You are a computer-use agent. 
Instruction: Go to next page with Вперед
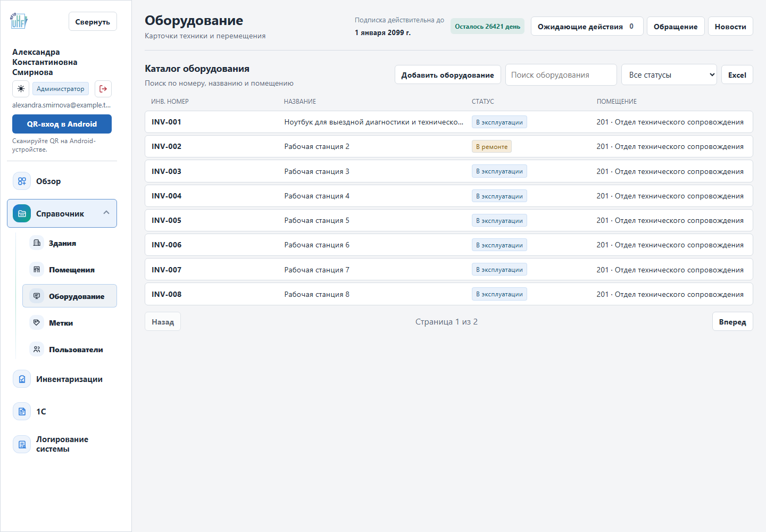click(x=732, y=322)
